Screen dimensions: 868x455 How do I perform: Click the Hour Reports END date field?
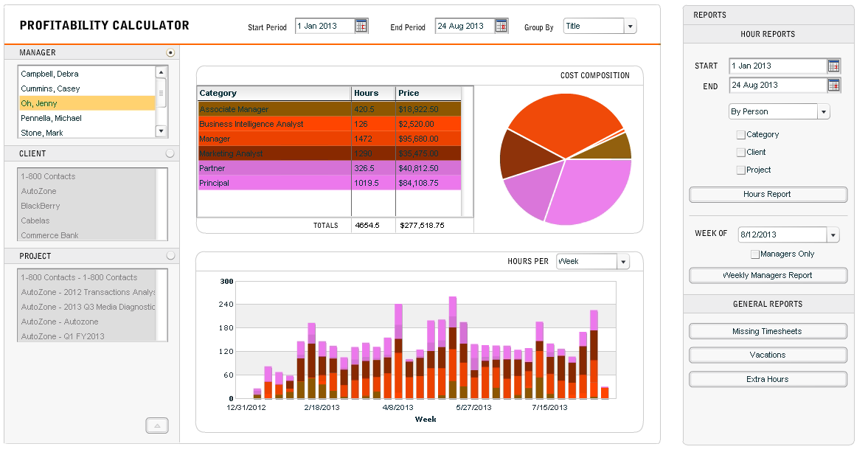[778, 86]
